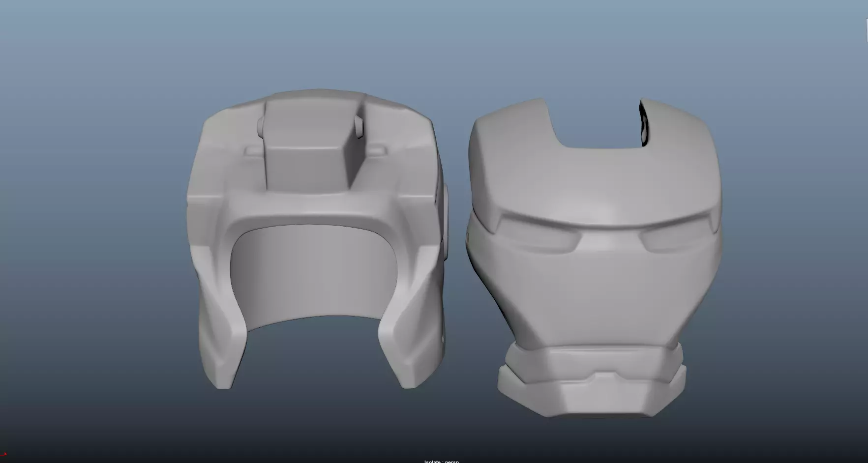Click the "Isolate : persp" viewport label
Image resolution: width=868 pixels, height=463 pixels.
click(x=441, y=461)
